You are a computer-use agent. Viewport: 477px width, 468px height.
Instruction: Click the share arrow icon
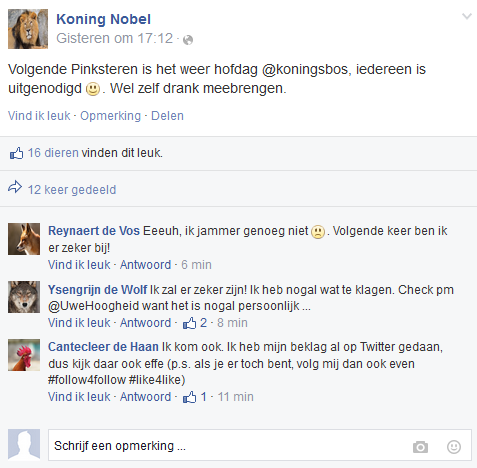tap(15, 187)
